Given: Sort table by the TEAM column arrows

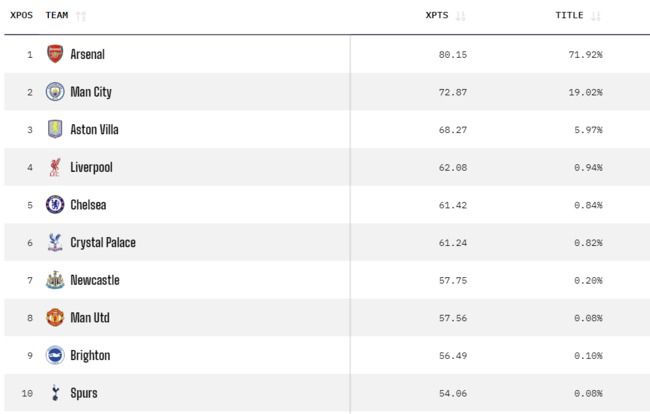Looking at the screenshot, I should (81, 16).
